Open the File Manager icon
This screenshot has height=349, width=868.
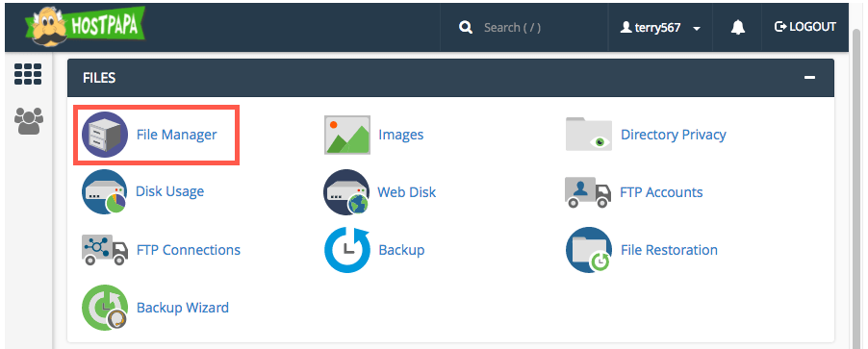click(x=105, y=135)
